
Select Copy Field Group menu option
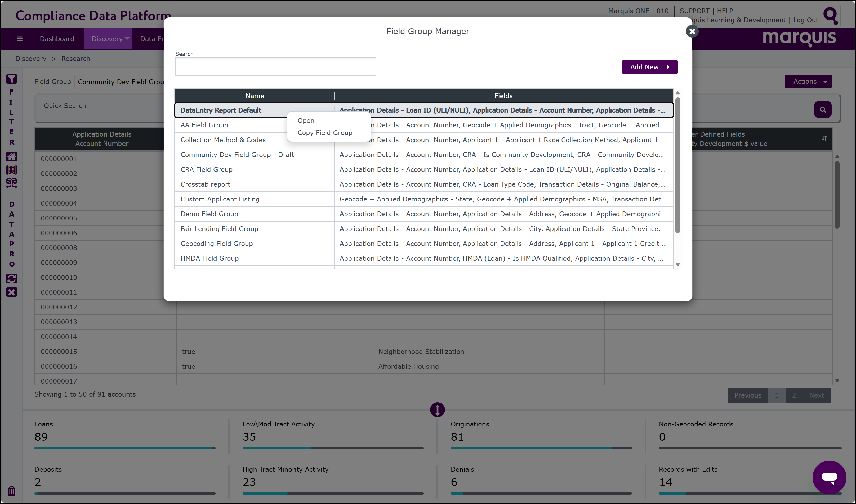click(325, 133)
